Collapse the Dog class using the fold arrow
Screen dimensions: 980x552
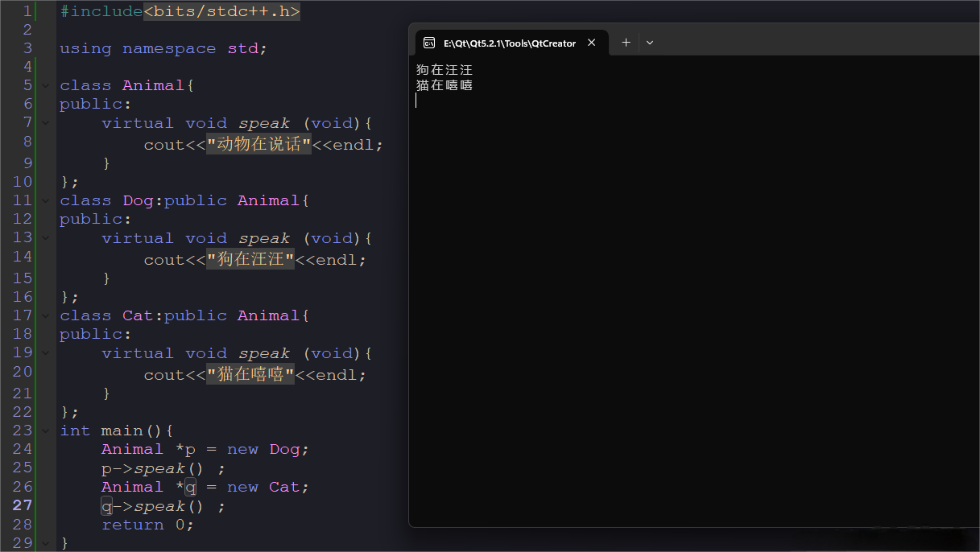point(45,200)
